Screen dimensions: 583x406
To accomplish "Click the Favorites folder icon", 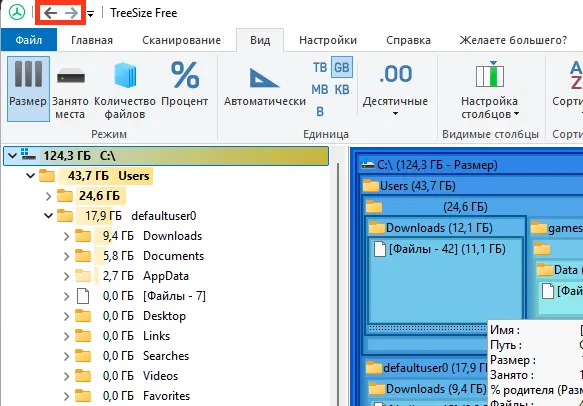I will 83,396.
